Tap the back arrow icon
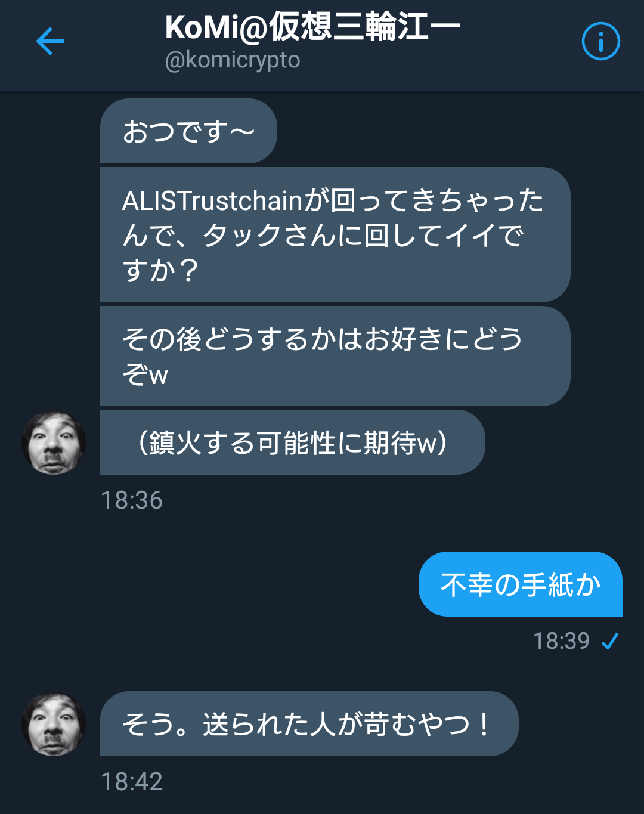 click(x=50, y=41)
